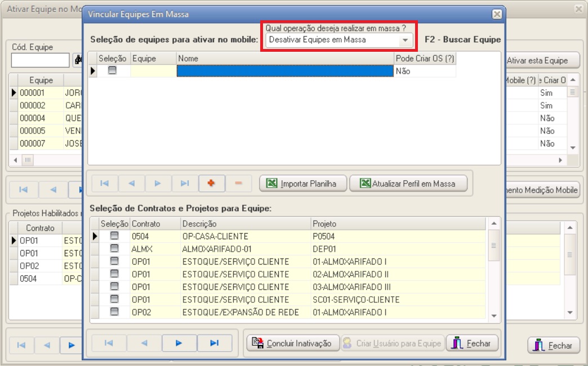Tick the checkbox for ALMX almoxarifado row

click(x=114, y=249)
